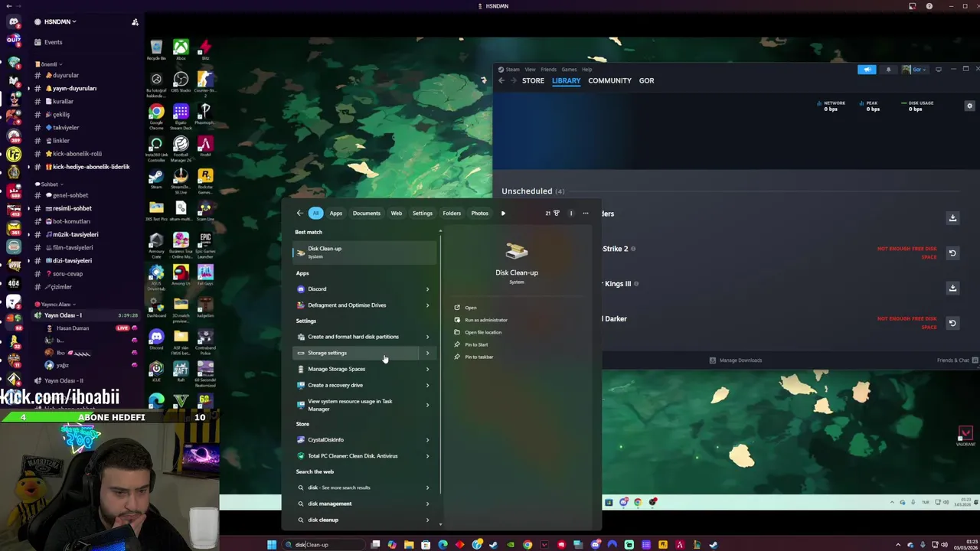The image size is (980, 551).
Task: Expand the Defragment and Optimise Drives chevron
Action: [x=427, y=305]
